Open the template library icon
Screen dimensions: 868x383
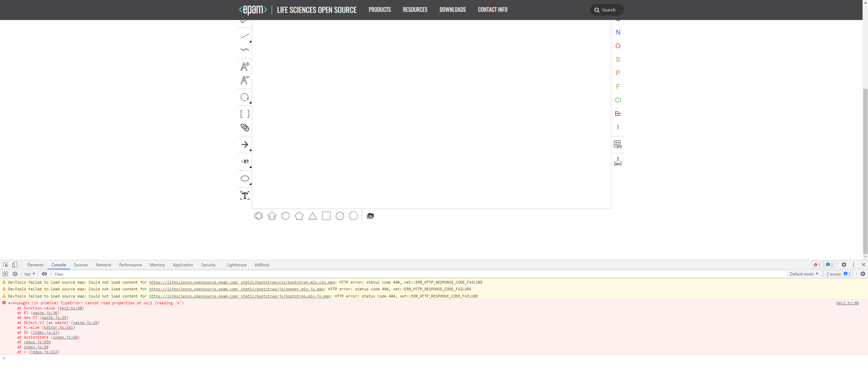coord(370,216)
